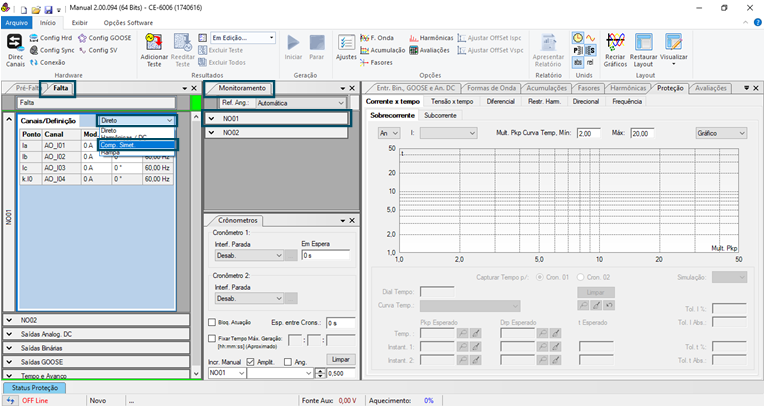Select Comp. Simet option in list
This screenshot has height=406, width=764.
[x=137, y=145]
